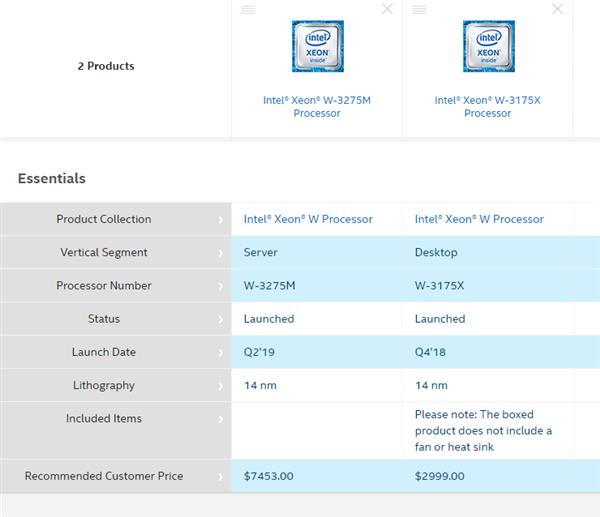
Task: Expand the Launch Date row chevron
Action: [221, 352]
